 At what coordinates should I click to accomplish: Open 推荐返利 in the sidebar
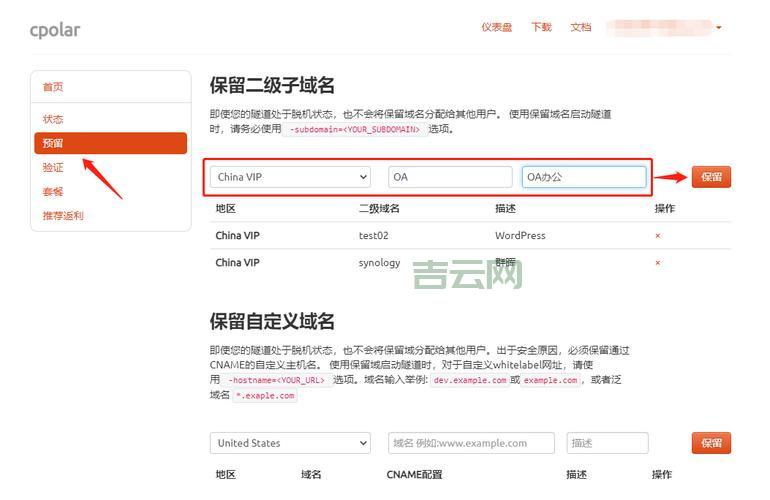coord(63,215)
